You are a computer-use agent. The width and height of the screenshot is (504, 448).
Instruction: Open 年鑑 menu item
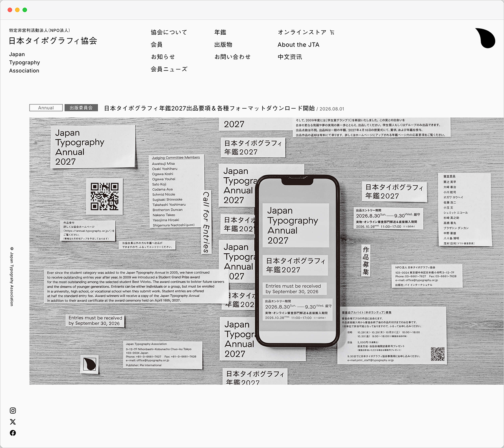click(220, 32)
